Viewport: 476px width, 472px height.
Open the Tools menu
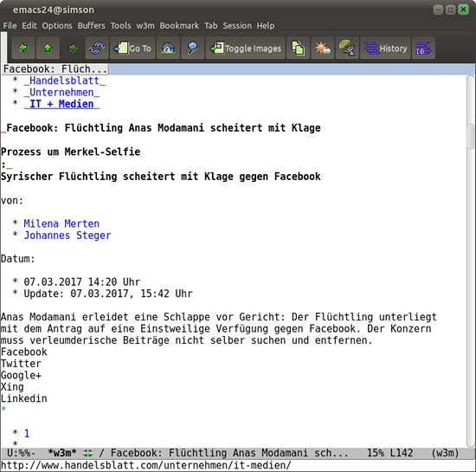tap(120, 25)
